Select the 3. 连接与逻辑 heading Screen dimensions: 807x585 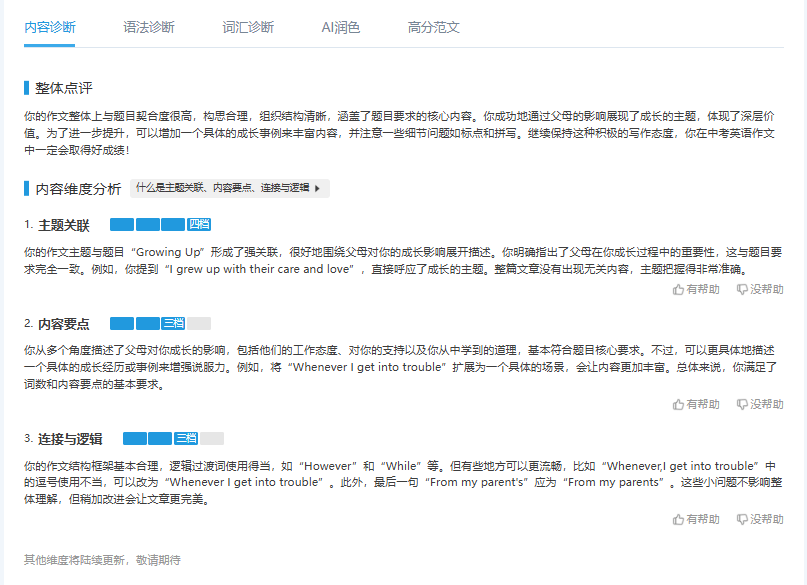64,439
